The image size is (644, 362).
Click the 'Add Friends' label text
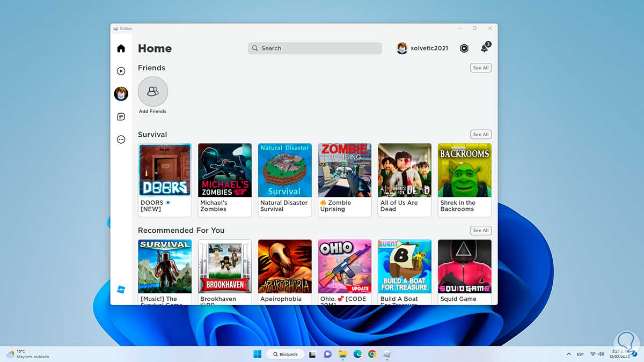[152, 112]
